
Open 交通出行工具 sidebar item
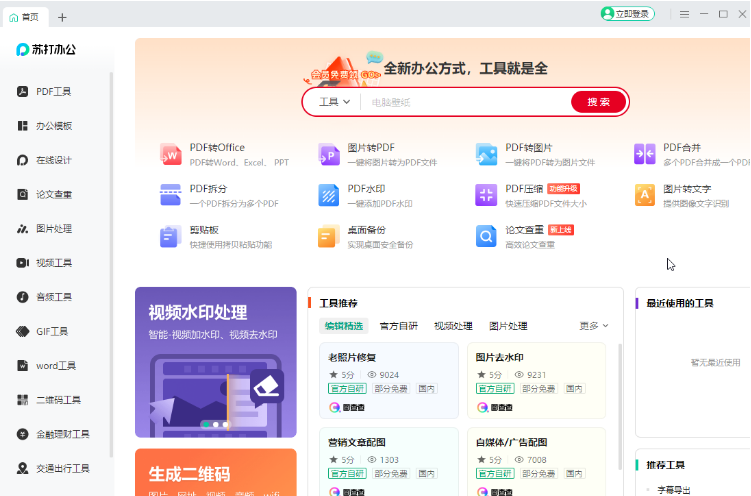click(53, 468)
